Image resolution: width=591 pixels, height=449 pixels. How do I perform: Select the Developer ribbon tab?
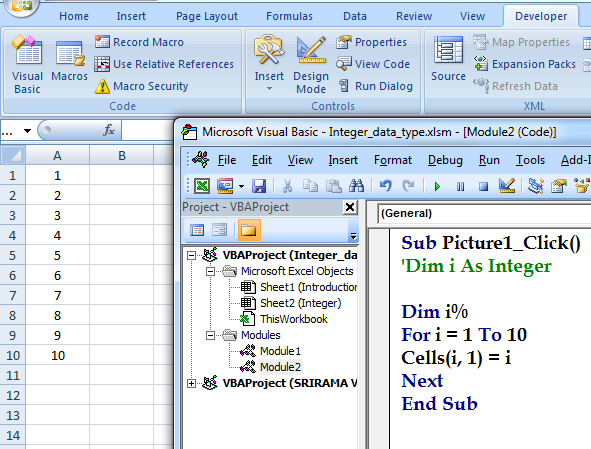pyautogui.click(x=541, y=16)
